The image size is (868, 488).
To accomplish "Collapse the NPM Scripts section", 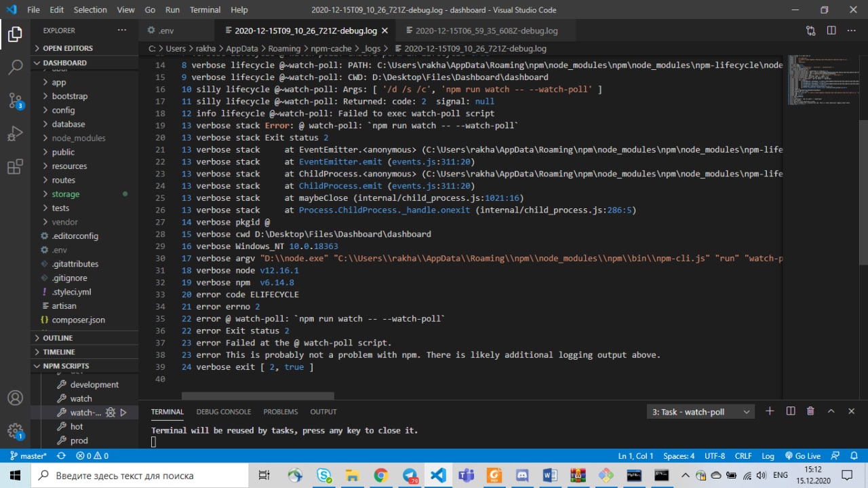I will pos(85,366).
